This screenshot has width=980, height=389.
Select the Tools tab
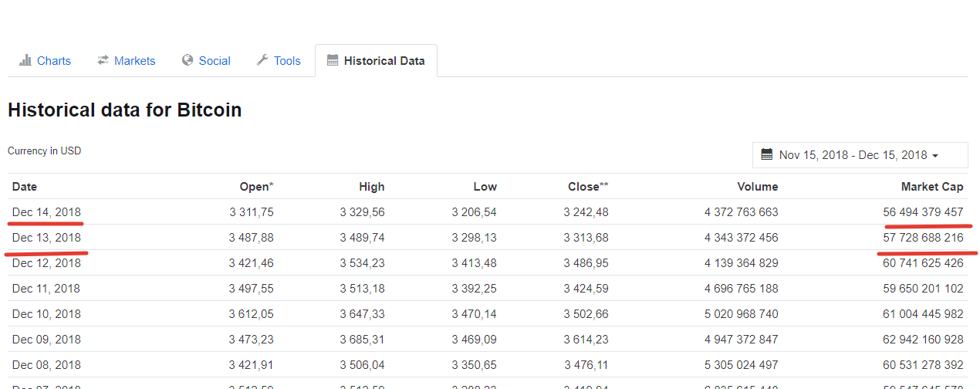pos(287,61)
